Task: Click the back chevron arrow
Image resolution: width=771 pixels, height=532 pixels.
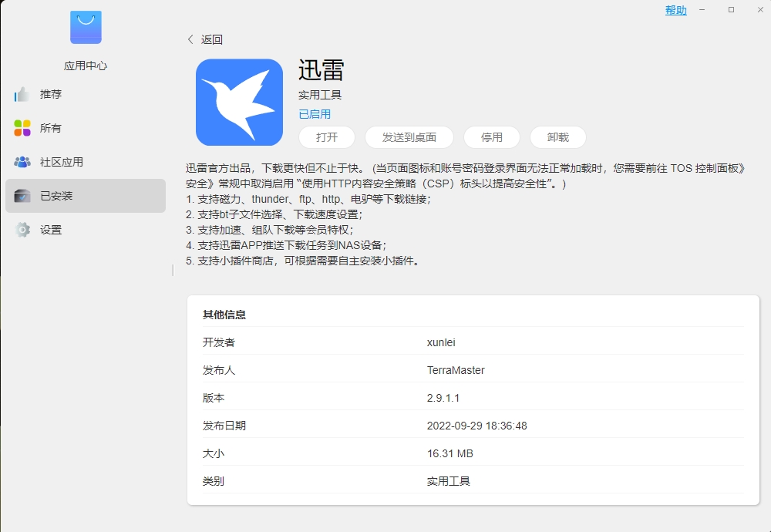Action: click(x=190, y=39)
